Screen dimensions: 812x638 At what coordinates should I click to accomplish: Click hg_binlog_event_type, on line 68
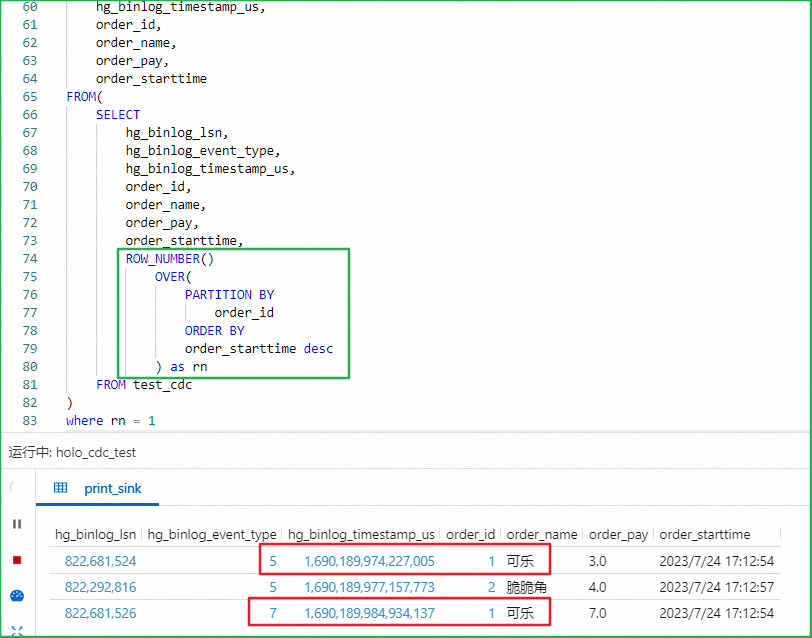(x=203, y=151)
